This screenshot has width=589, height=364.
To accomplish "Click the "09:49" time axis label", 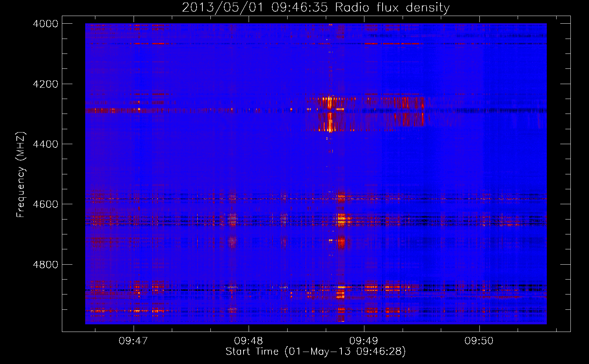I will [364, 341].
